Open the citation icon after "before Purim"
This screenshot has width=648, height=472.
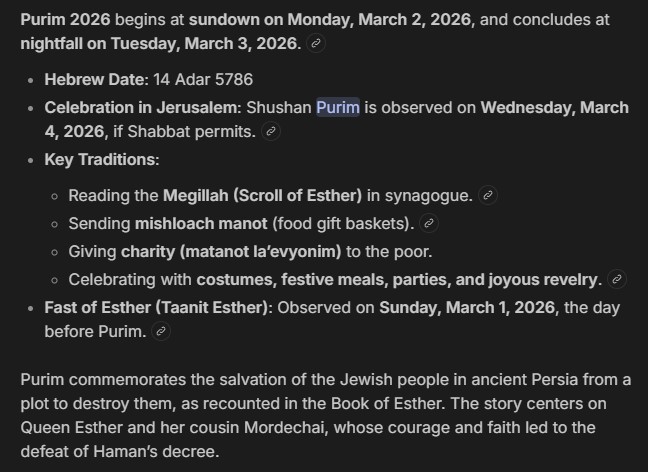click(x=162, y=332)
